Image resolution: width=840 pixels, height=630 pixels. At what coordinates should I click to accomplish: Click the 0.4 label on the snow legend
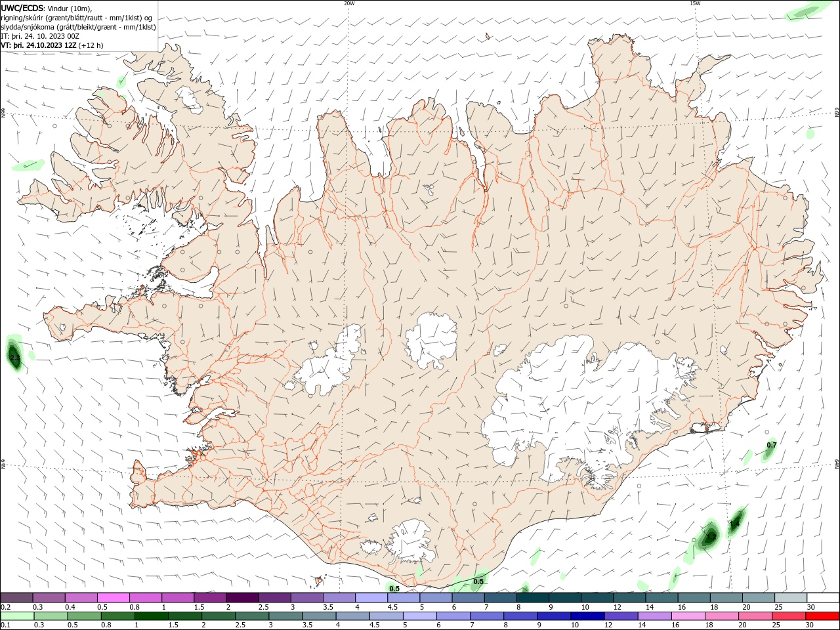(70, 607)
